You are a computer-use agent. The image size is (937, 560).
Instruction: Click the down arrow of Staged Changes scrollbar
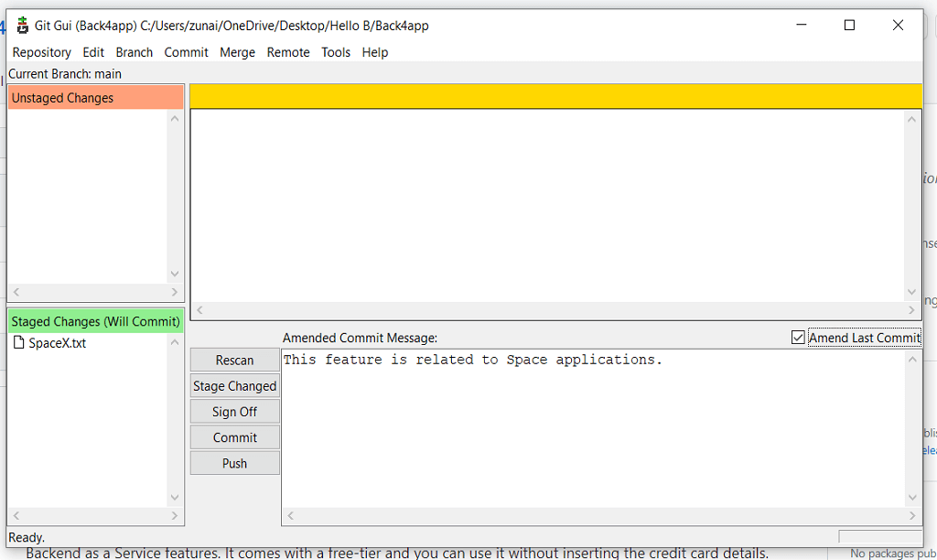(x=175, y=498)
